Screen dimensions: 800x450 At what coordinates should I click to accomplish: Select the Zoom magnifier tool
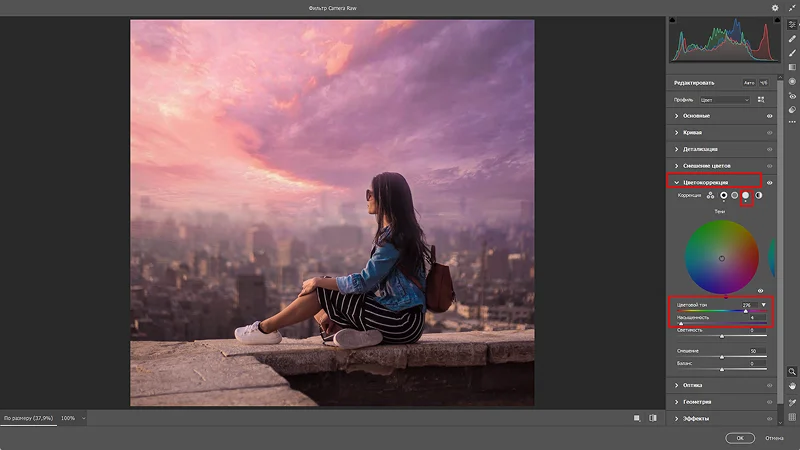click(x=792, y=371)
